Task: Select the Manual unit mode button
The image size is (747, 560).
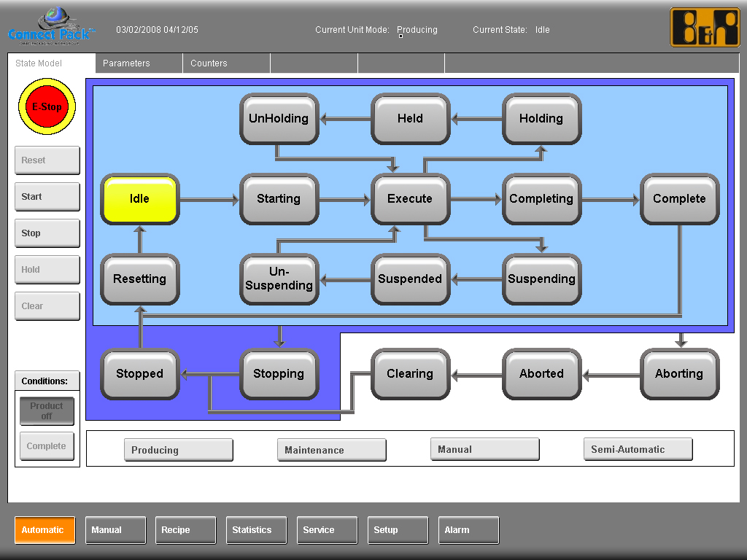Action: point(485,449)
